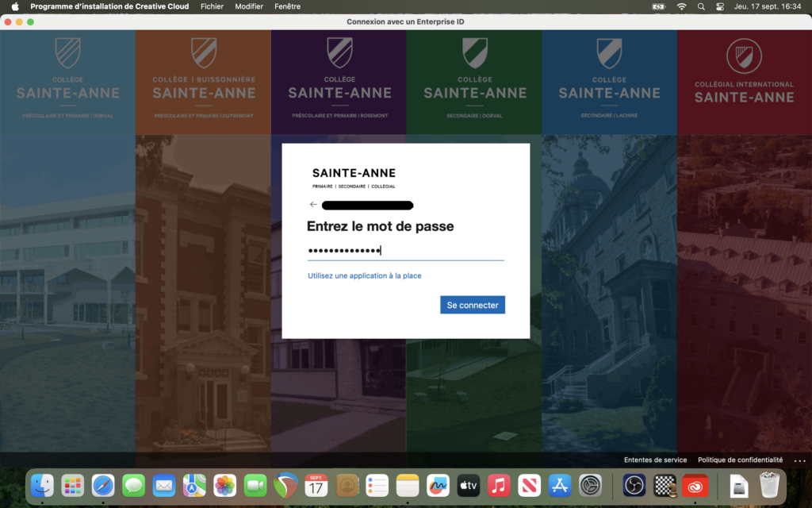Focus the password input field
The height and width of the screenshot is (508, 812).
click(405, 251)
